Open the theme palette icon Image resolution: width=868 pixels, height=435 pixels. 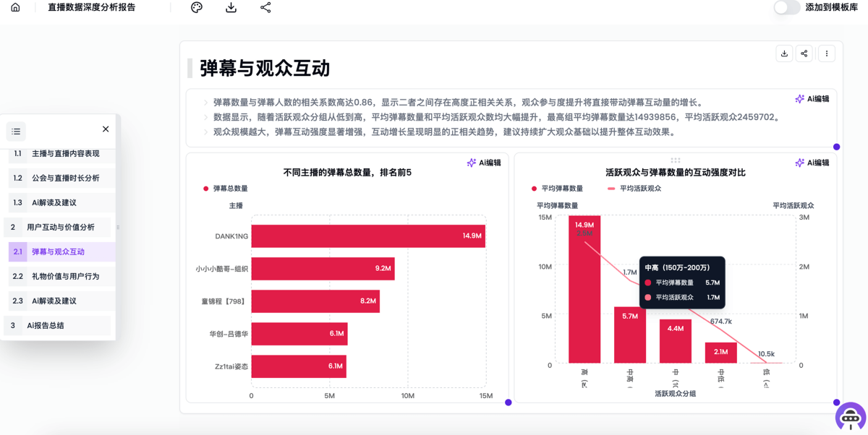[197, 7]
